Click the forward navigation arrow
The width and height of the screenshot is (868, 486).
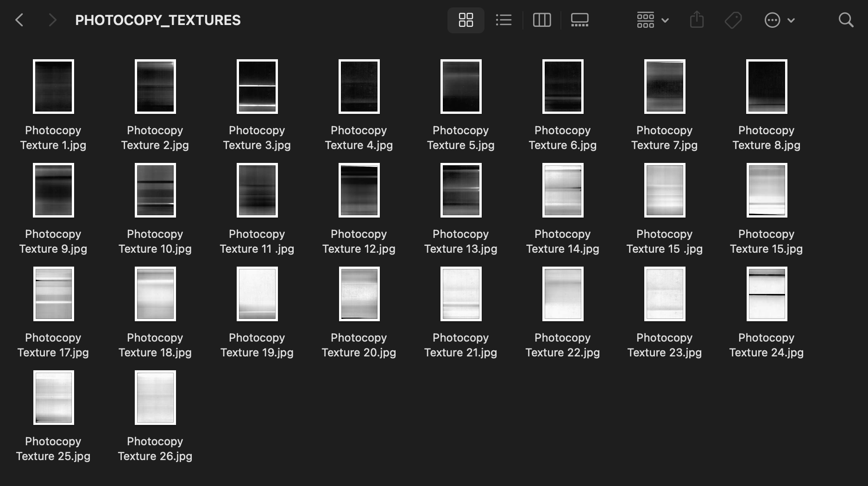pyautogui.click(x=52, y=20)
